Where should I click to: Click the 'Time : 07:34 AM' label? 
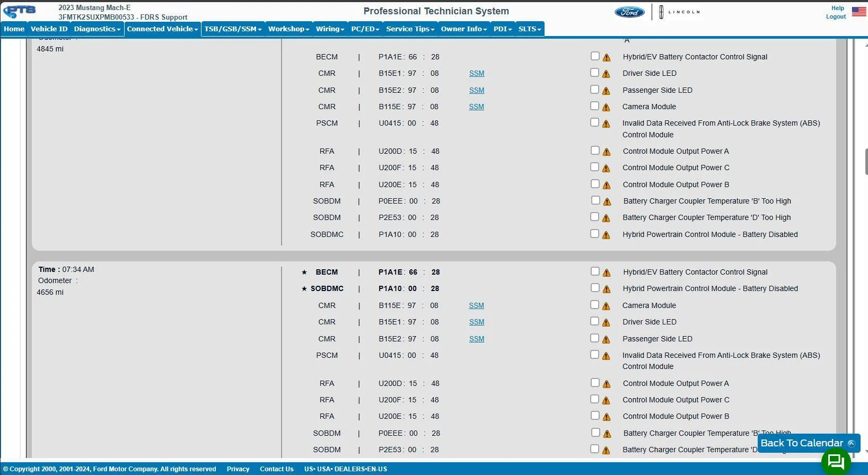[x=66, y=270]
